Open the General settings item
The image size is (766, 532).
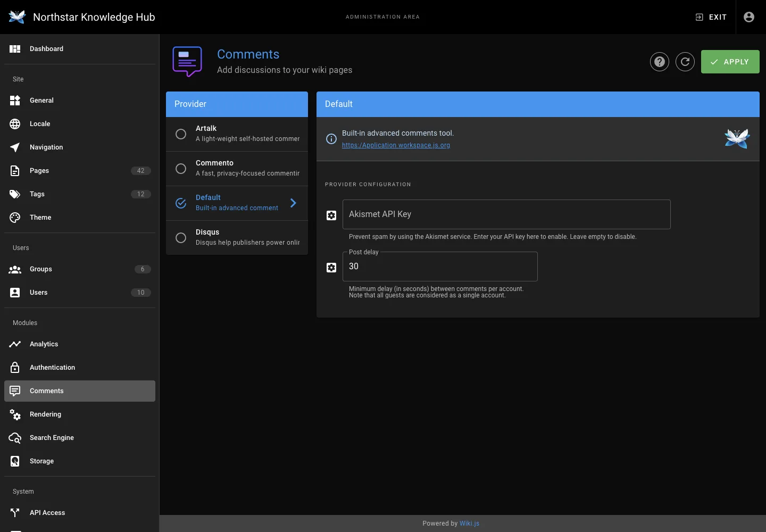coord(80,101)
